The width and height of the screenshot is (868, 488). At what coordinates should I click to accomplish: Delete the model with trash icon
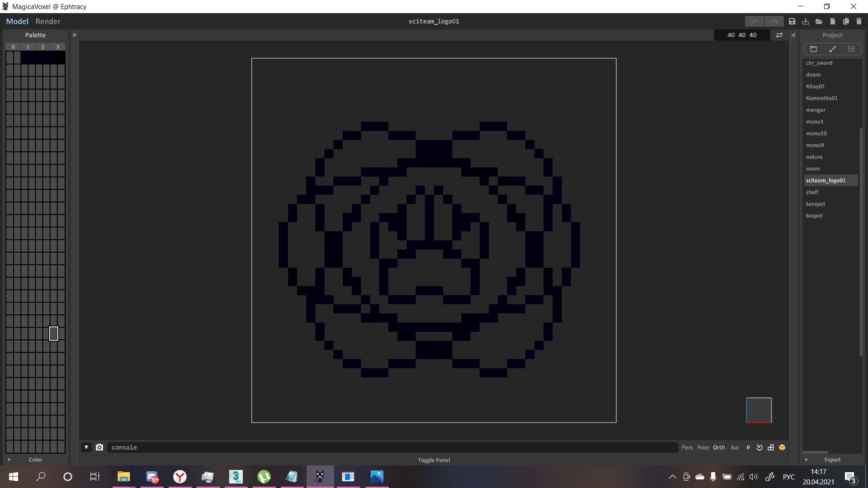point(859,21)
